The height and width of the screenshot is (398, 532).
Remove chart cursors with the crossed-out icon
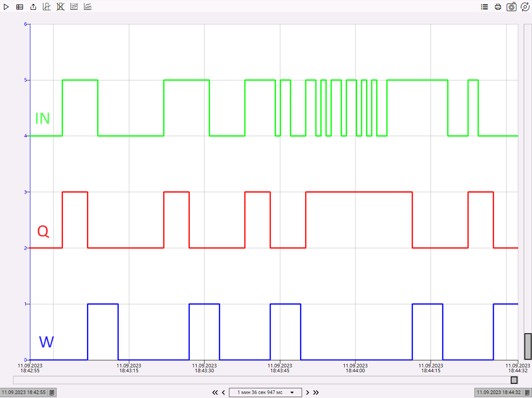pyautogui.click(x=60, y=7)
